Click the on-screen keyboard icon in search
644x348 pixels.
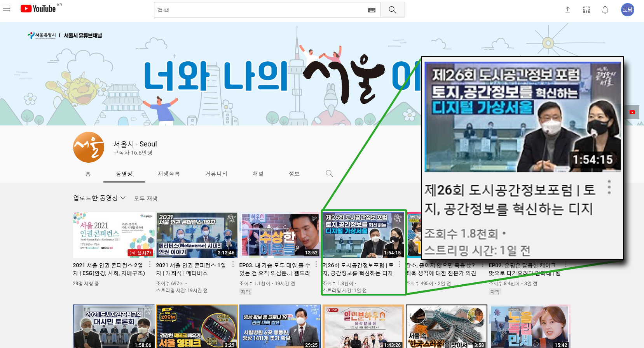point(372,10)
